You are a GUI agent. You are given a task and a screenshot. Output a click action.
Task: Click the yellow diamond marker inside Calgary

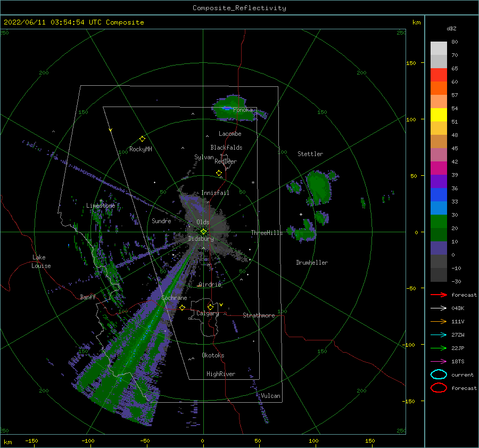210,307
